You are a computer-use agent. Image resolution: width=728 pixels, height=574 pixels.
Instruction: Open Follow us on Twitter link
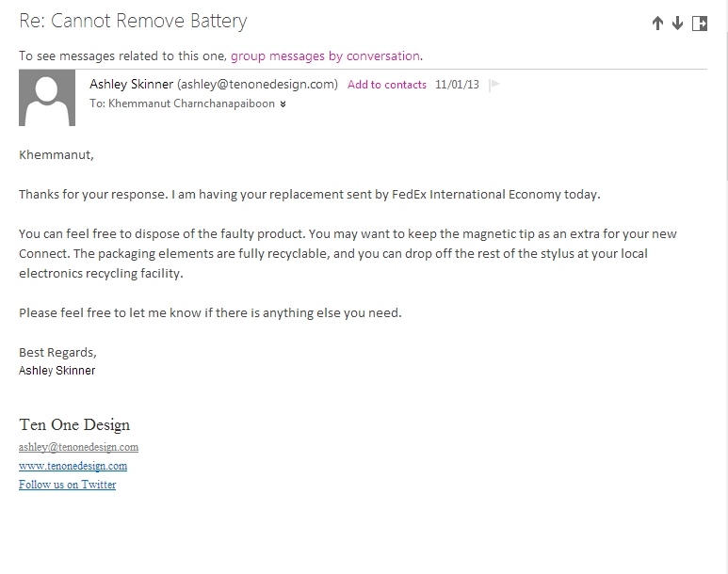(x=67, y=485)
